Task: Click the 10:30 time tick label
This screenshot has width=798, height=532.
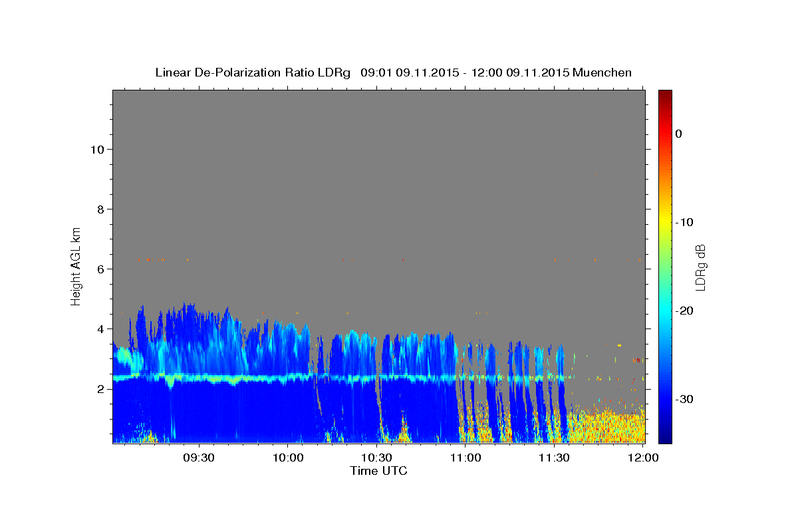Action: pos(376,458)
